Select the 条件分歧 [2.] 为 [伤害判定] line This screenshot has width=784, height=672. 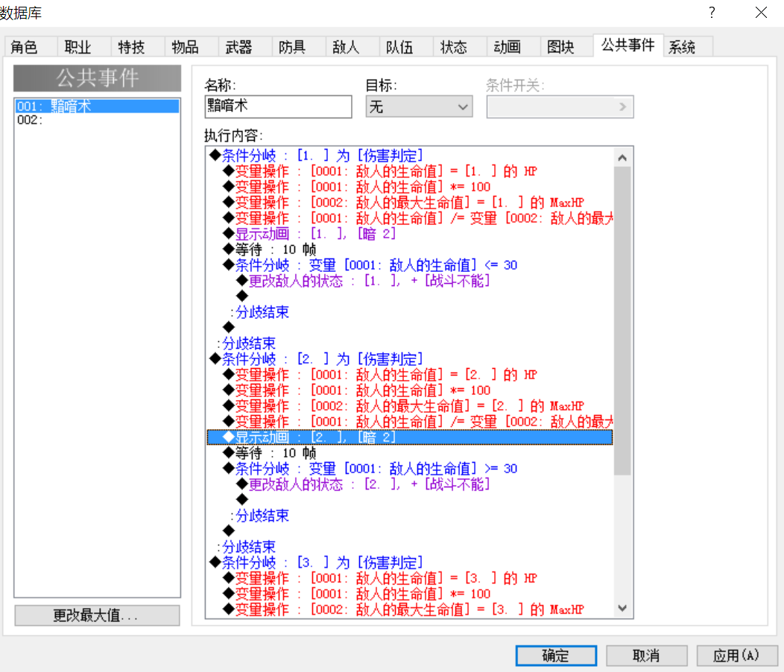click(410, 359)
